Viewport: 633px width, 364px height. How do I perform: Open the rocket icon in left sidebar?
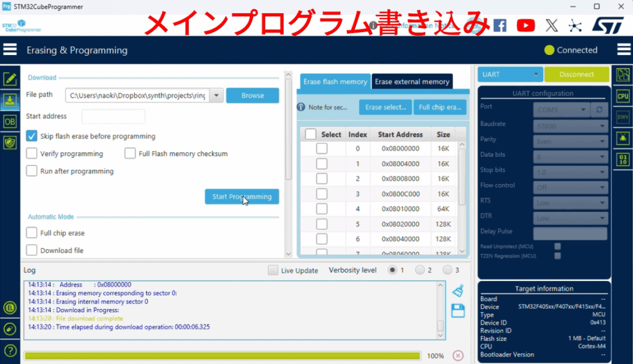[x=10, y=329]
